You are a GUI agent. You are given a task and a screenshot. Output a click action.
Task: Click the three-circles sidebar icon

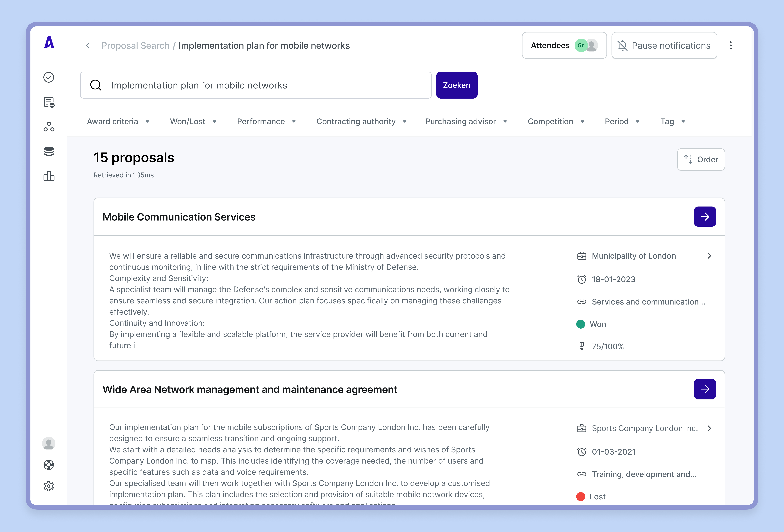coord(49,127)
